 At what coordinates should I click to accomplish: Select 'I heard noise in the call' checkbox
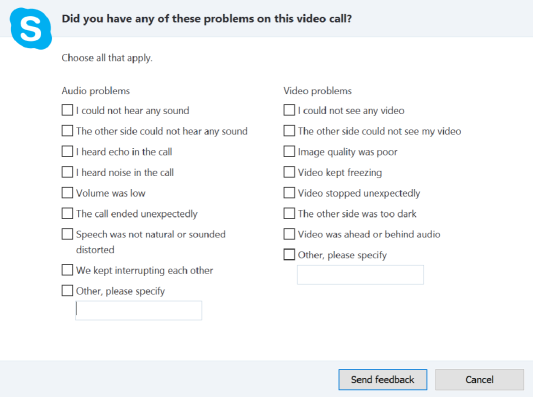point(67,172)
